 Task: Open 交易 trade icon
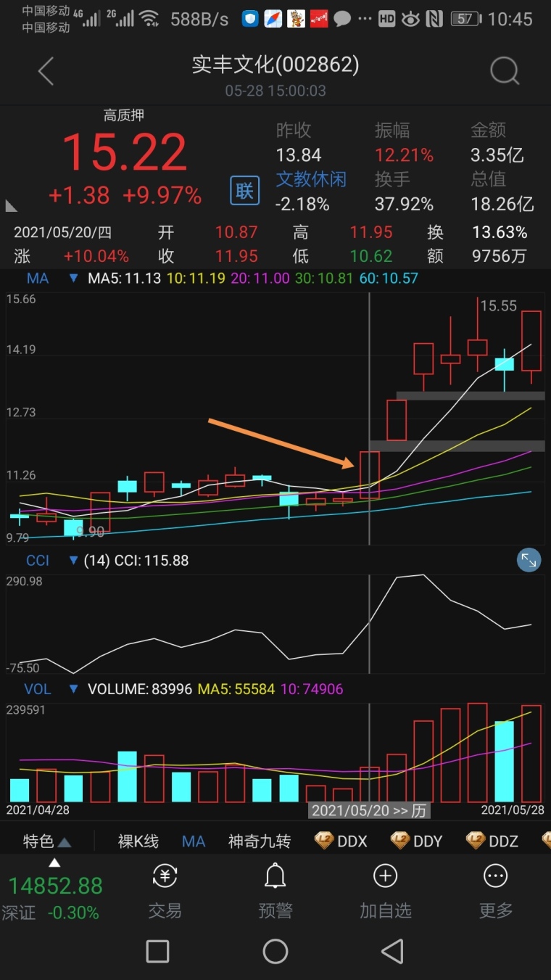[x=165, y=878]
